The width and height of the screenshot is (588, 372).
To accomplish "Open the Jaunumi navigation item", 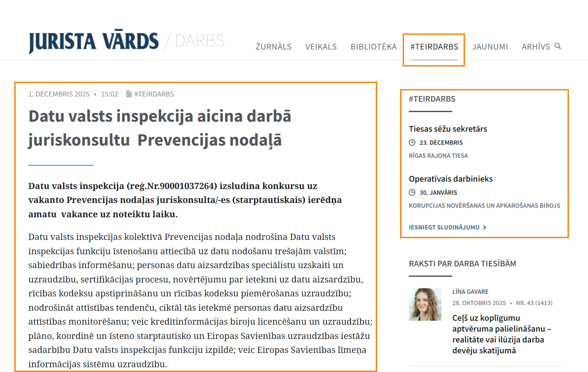I will click(490, 46).
